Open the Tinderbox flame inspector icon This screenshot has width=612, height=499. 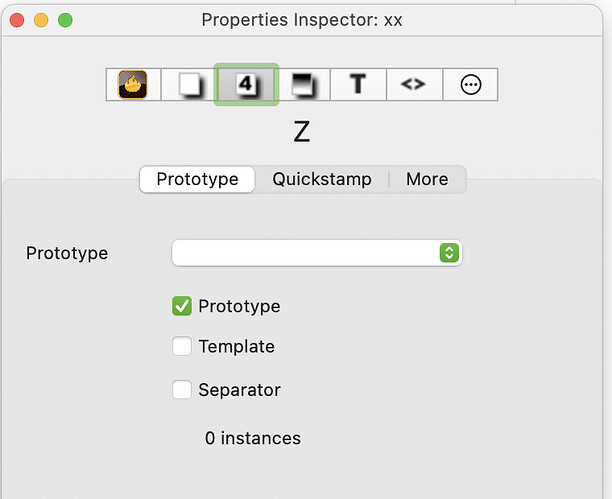click(x=133, y=84)
